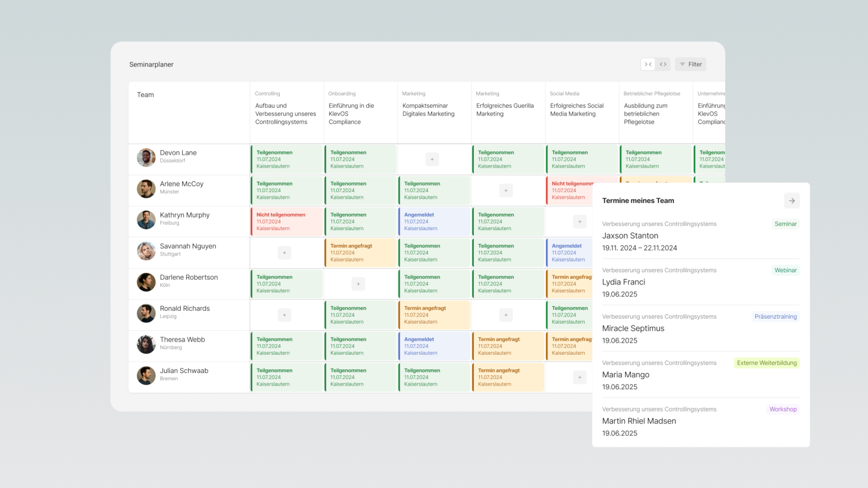The image size is (868, 488).
Task: Add status for Devon Lane's Kompaktseminar cell
Action: point(432,158)
